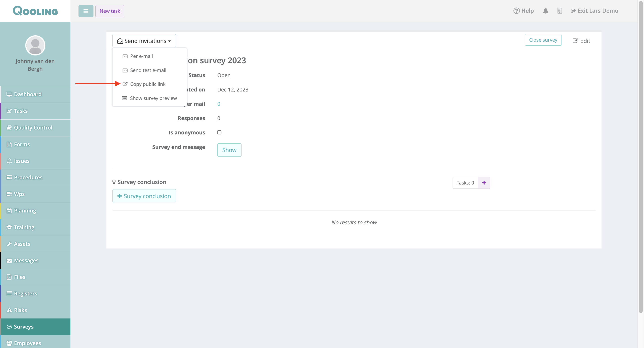This screenshot has height=348, width=644.
Task: Expand the Send invitations dropdown
Action: (144, 41)
